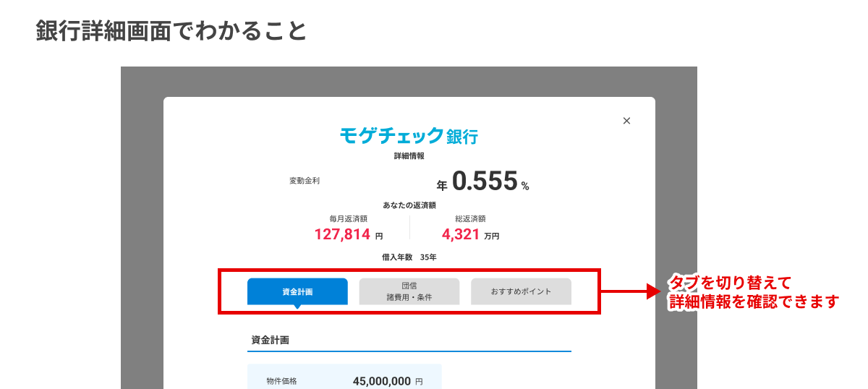868x389 pixels.
Task: Click the あなたの返済額 heading
Action: click(x=409, y=205)
